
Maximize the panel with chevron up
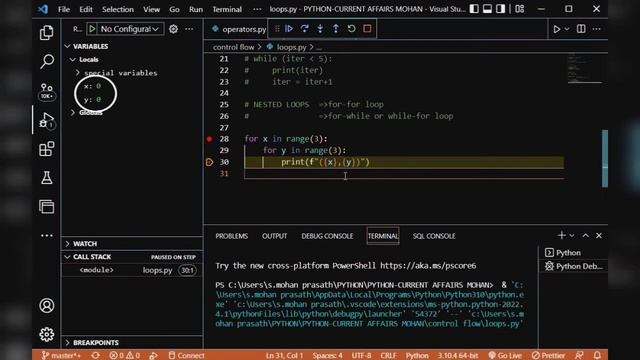pos(586,236)
